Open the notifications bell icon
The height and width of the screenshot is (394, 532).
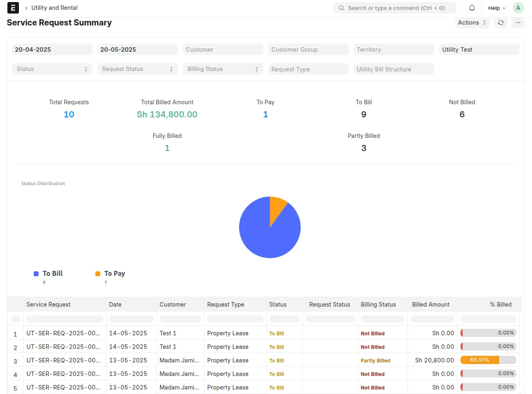tap(472, 8)
